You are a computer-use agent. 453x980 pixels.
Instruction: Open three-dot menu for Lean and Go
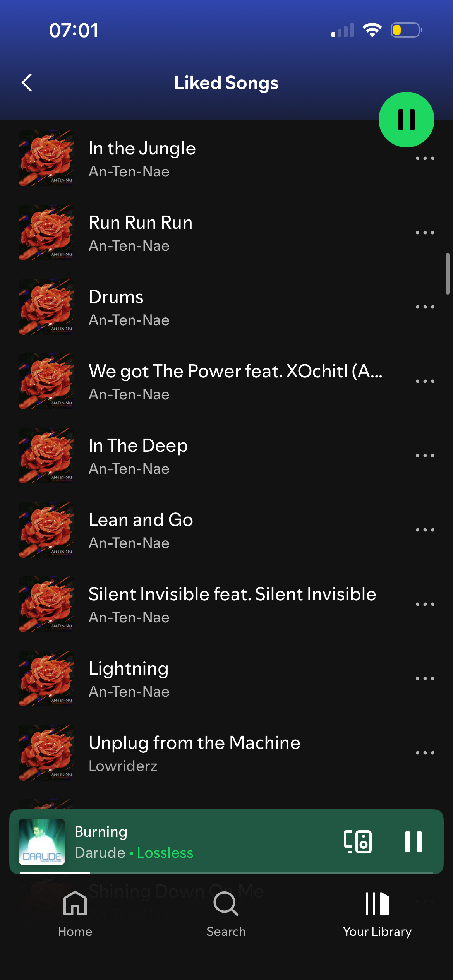425,530
